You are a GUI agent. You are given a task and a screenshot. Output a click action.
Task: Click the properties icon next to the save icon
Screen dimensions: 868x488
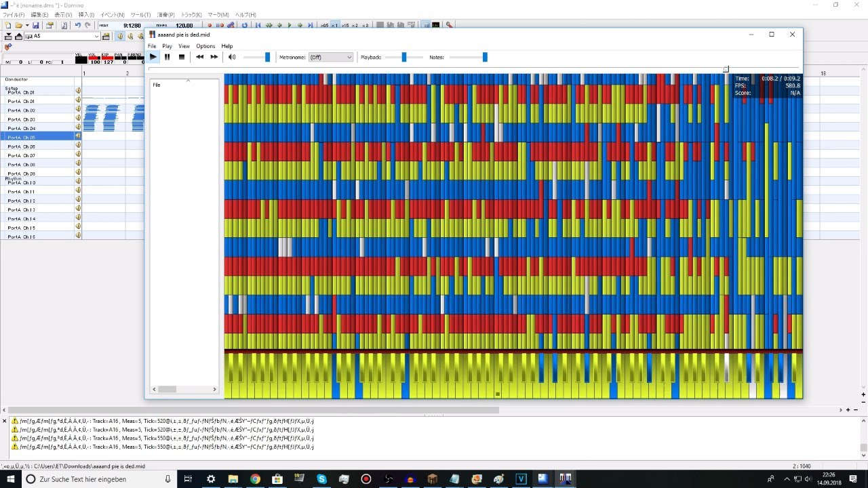coord(50,25)
